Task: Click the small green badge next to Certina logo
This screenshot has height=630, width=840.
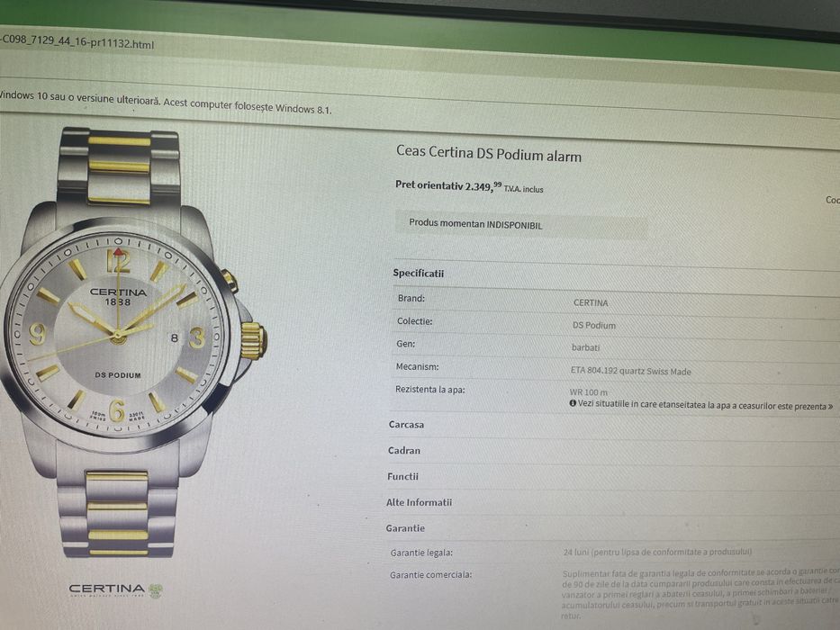Action: [156, 591]
